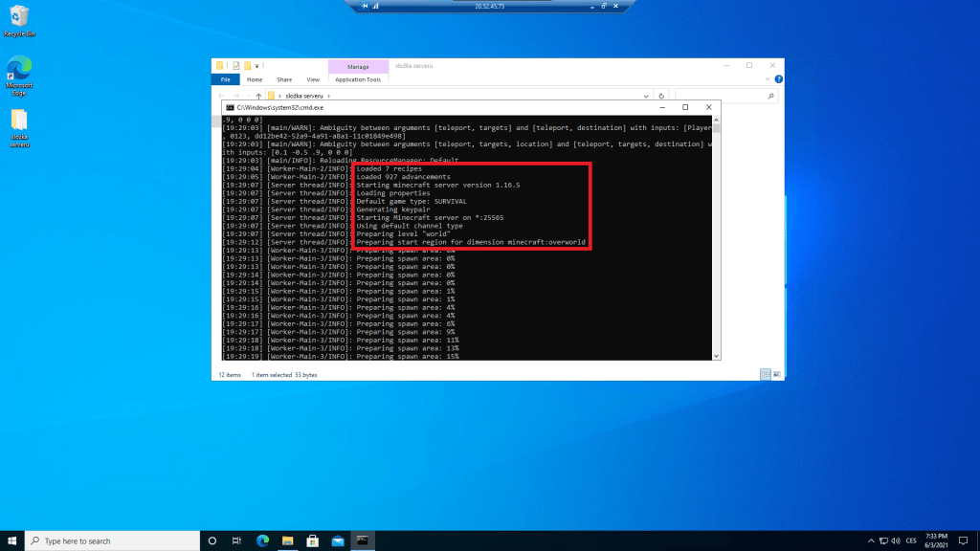Switch to Large icons view in Explorer
The image size is (980, 551).
coord(777,374)
